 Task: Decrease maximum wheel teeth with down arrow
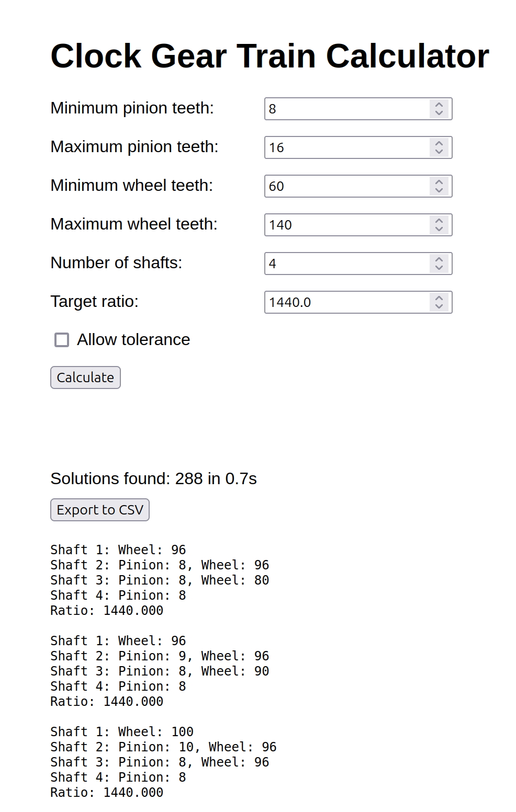click(x=439, y=229)
